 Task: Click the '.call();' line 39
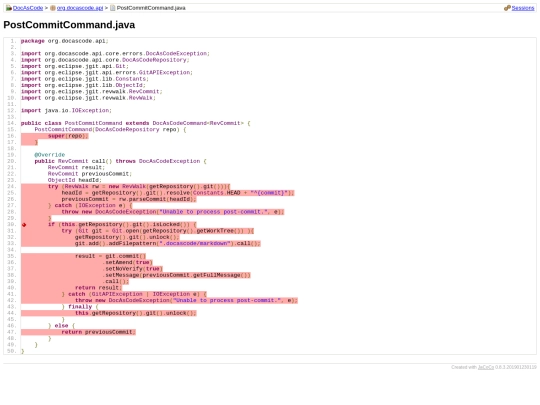pyautogui.click(x=115, y=281)
